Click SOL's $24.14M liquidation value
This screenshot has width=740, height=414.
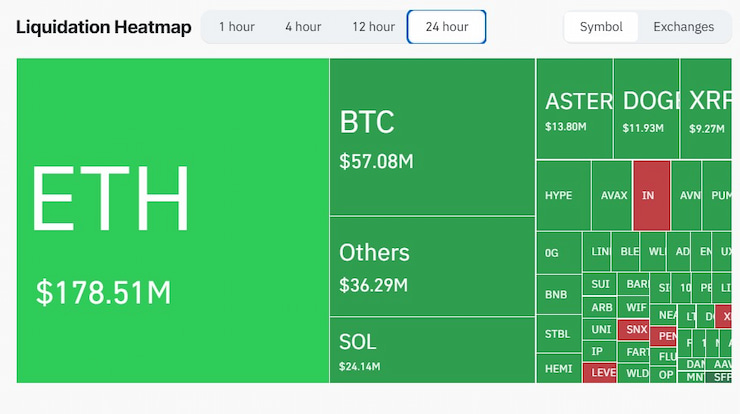[x=360, y=366]
